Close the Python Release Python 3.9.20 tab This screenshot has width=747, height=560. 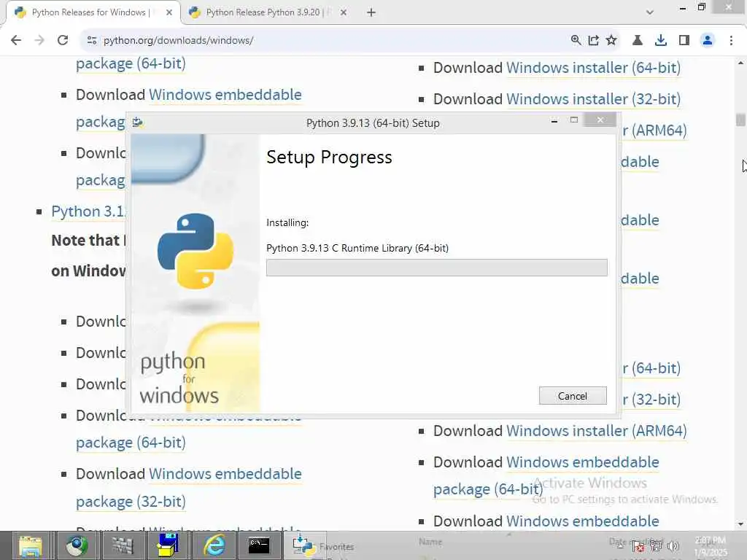[344, 12]
